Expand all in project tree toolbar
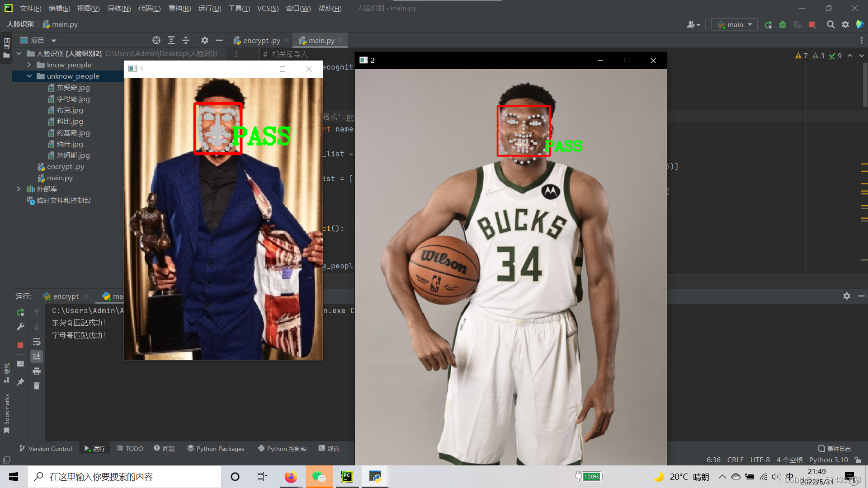 [171, 40]
